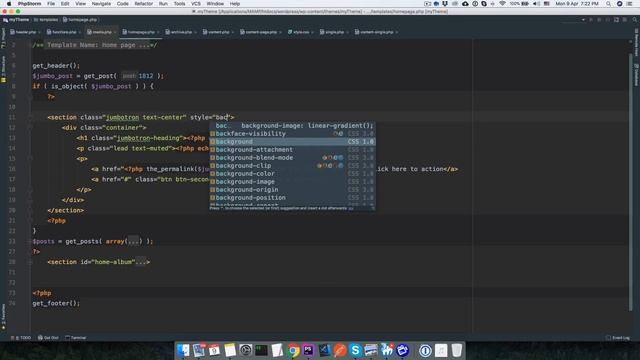
Task: Switch to the content-page.php editor tab
Action: point(261,32)
